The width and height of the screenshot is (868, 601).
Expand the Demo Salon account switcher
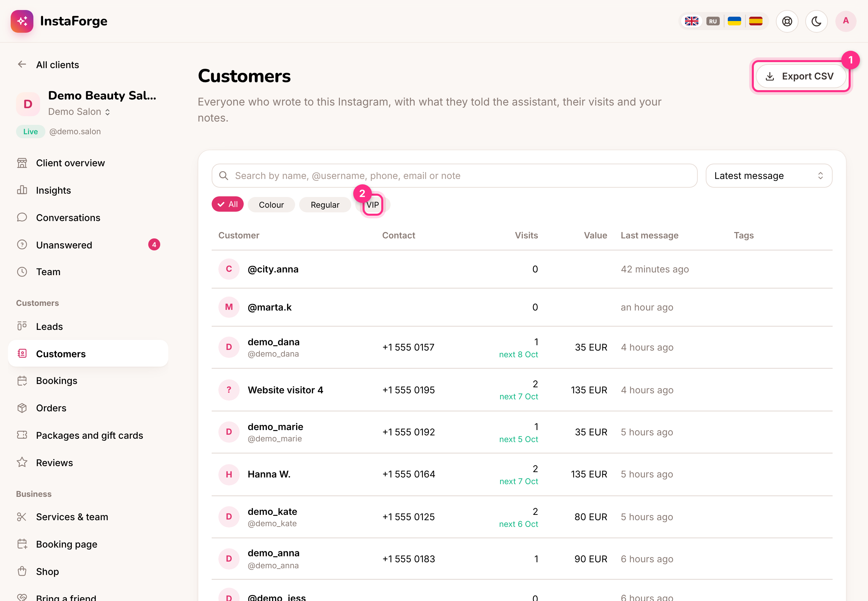(x=79, y=112)
